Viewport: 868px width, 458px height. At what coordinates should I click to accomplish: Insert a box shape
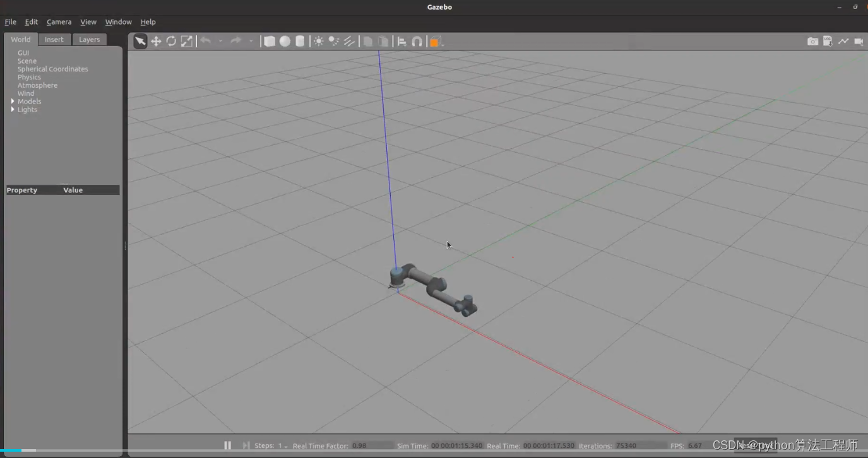270,42
